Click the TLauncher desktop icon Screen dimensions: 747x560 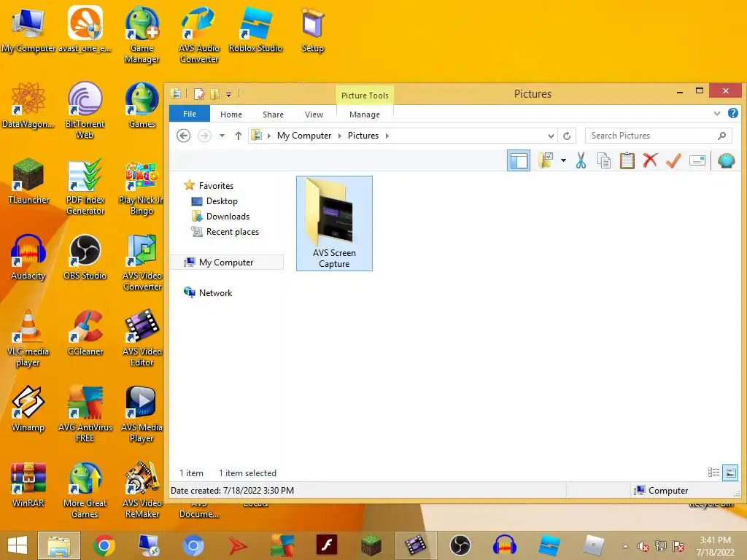[28, 182]
